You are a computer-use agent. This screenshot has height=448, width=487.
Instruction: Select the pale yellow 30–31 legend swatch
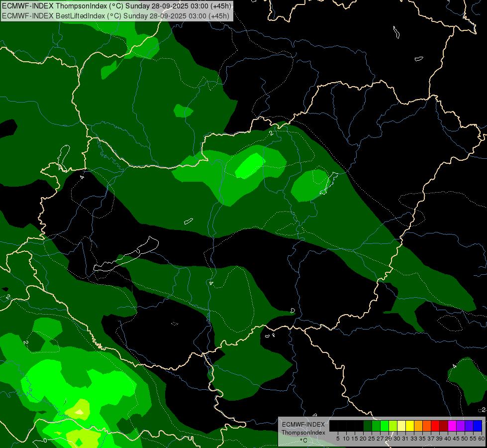coord(401,426)
